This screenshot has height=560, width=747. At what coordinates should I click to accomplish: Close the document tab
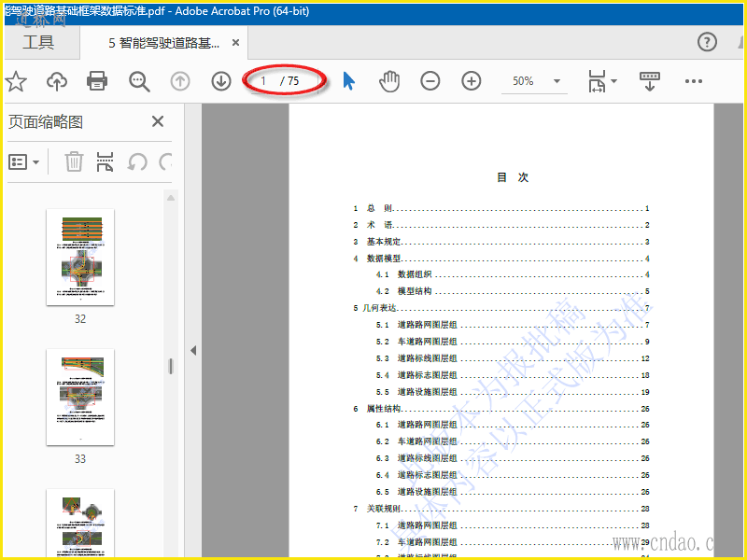(x=235, y=42)
